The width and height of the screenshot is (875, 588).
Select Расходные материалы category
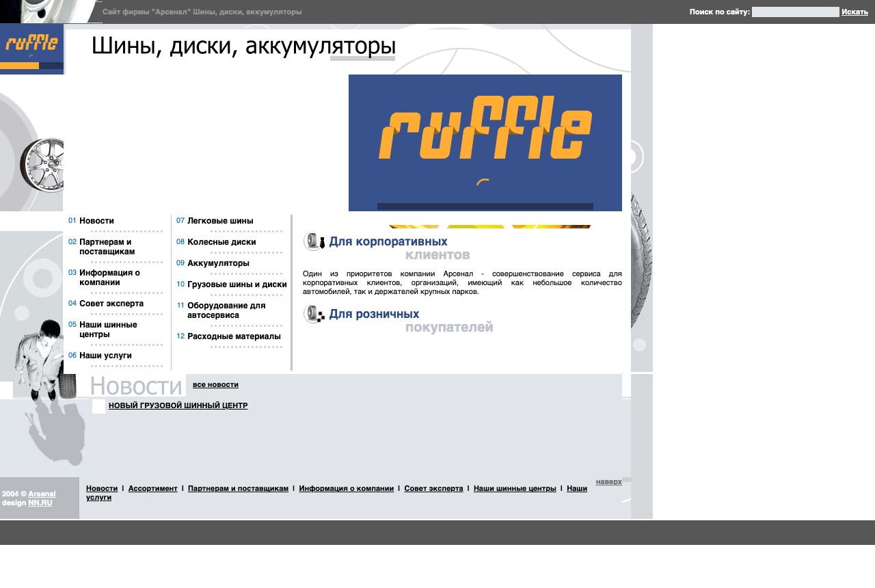click(234, 336)
